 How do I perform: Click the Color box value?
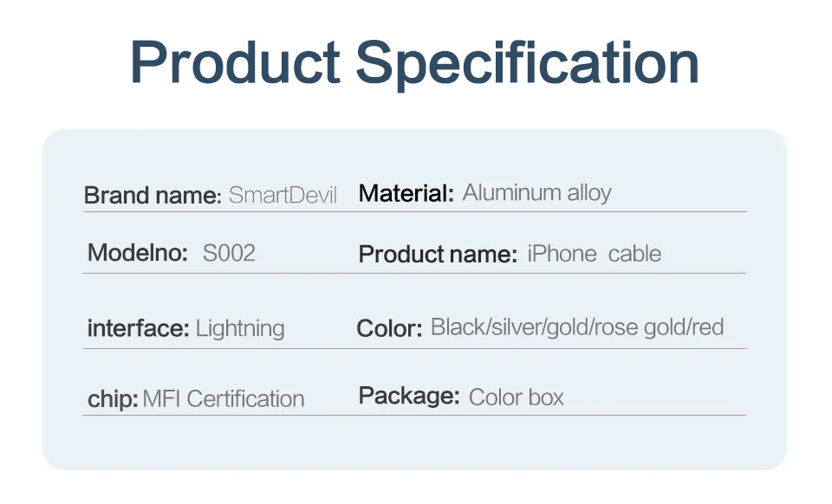tap(517, 397)
